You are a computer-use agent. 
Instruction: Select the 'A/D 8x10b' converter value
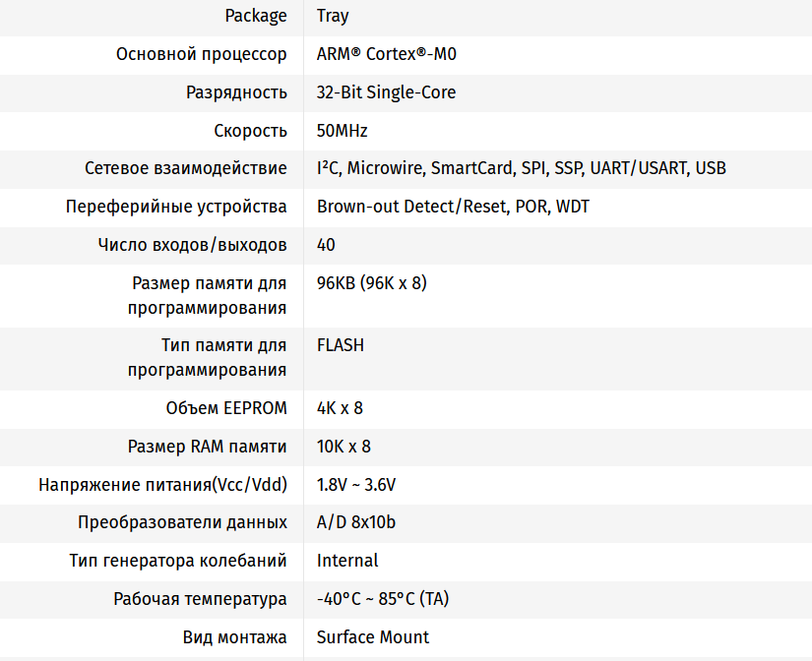(x=355, y=522)
